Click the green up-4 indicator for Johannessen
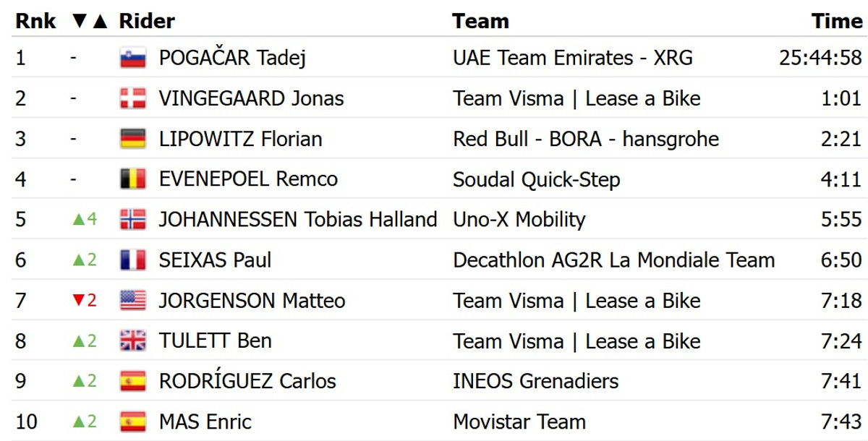This screenshot has width=868, height=441. pyautogui.click(x=85, y=219)
